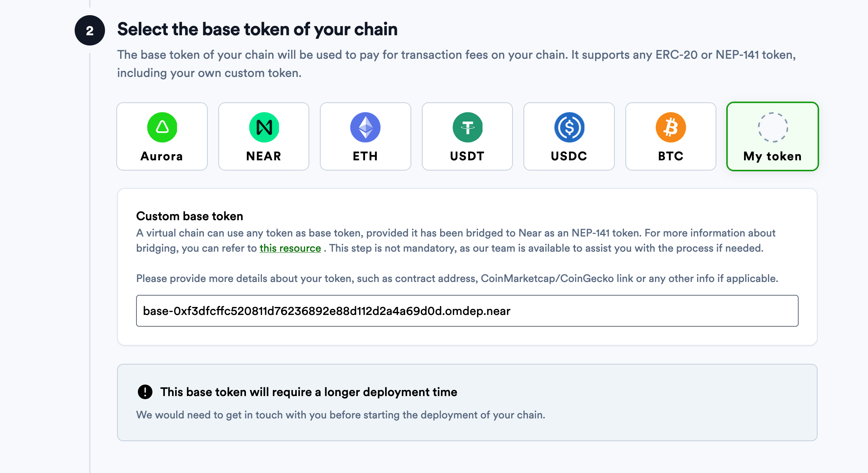This screenshot has width=868, height=473.
Task: Choose USDC for transaction fees
Action: (569, 136)
